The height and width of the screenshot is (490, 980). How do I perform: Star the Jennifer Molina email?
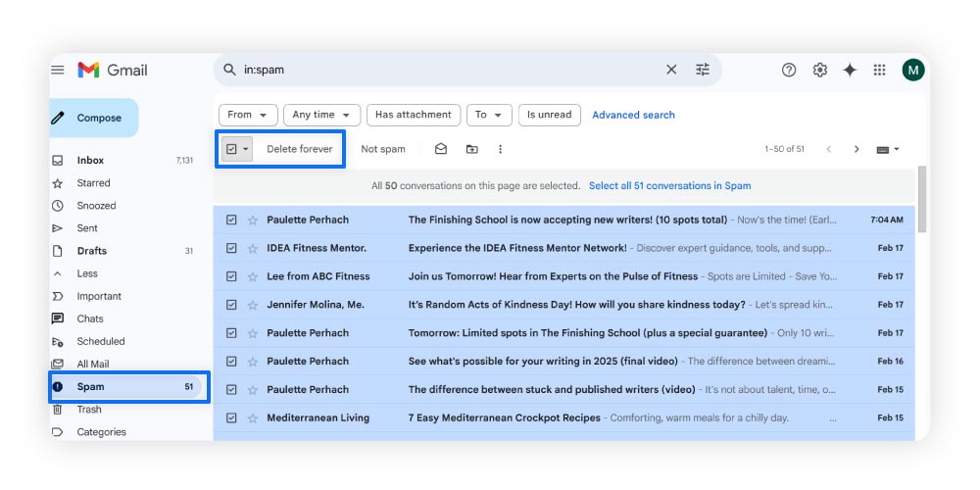253,305
